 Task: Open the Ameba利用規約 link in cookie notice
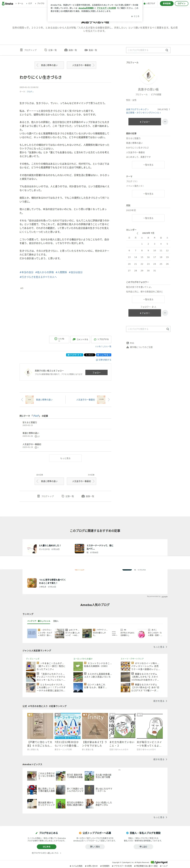tap(86, 8)
